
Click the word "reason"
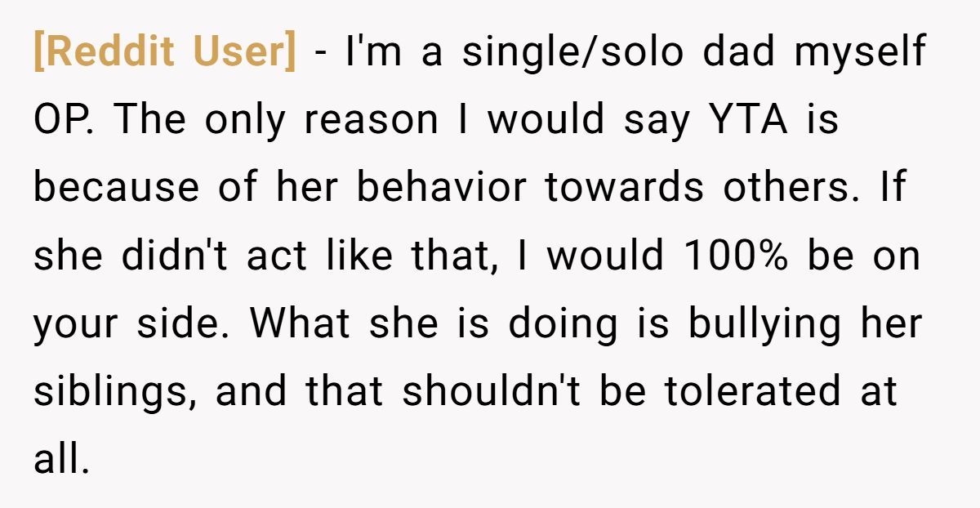pos(371,120)
